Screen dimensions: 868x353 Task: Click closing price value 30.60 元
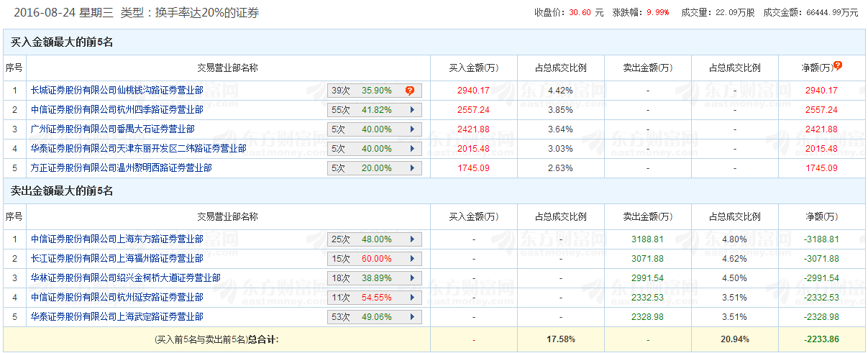[x=585, y=12]
